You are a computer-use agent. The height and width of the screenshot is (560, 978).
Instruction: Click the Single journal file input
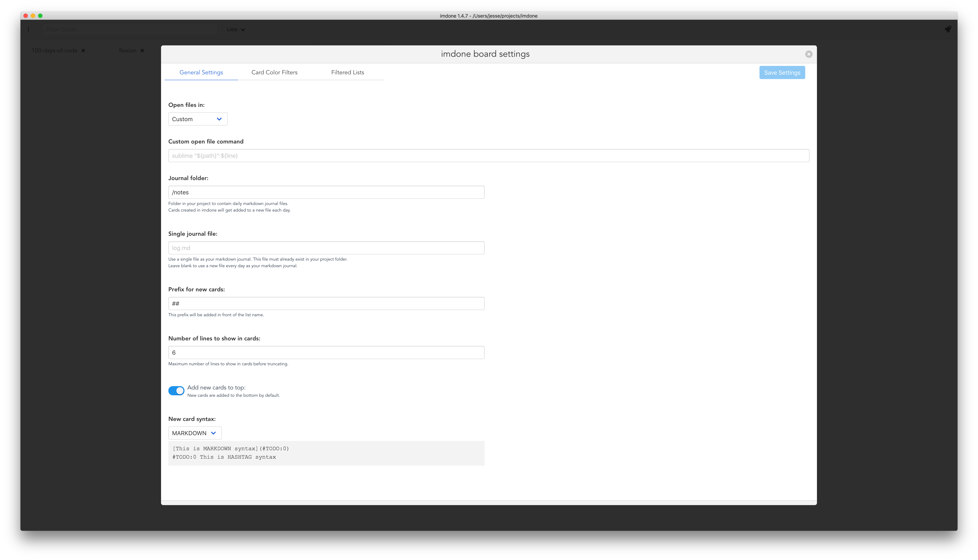coord(326,248)
